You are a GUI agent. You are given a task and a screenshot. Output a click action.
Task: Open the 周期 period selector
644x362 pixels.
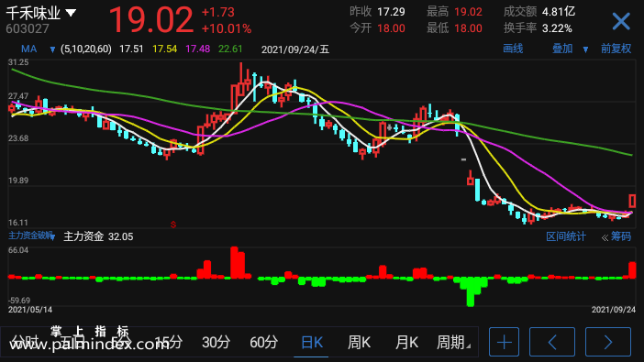(453, 343)
